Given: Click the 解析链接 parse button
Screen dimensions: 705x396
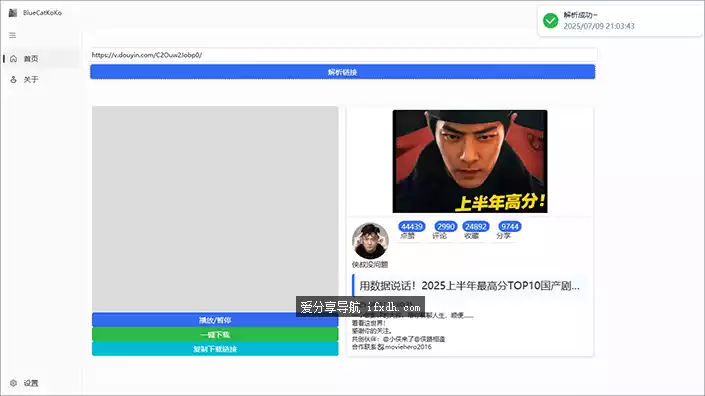Looking at the screenshot, I should point(343,72).
